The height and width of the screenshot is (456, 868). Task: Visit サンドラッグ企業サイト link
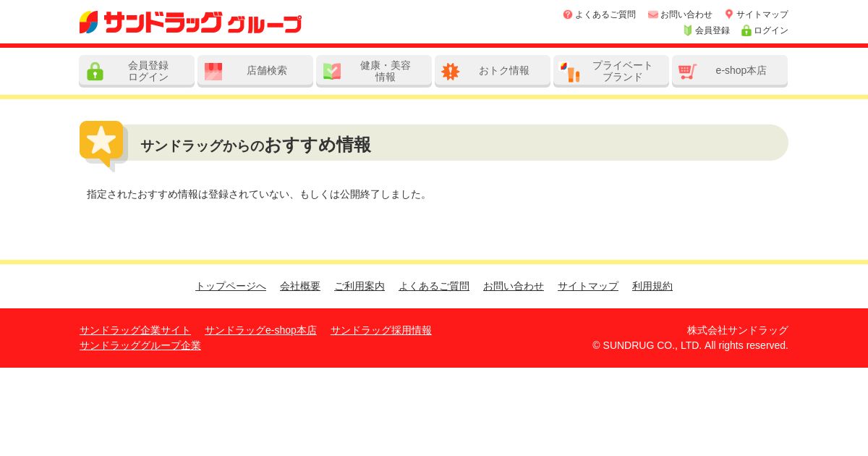click(x=135, y=330)
